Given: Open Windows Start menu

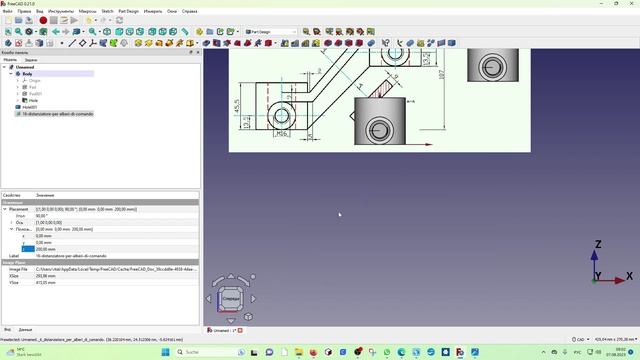Looking at the screenshot, I should click(x=165, y=352).
